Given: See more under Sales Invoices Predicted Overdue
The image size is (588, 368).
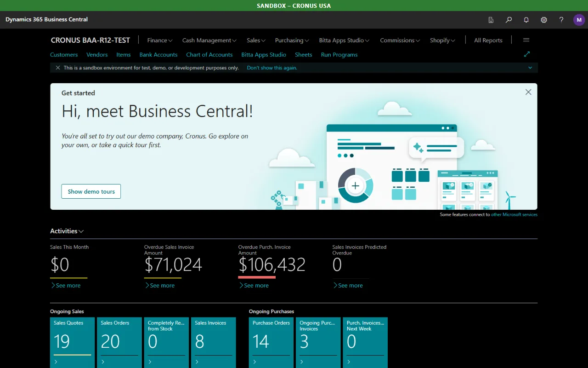Looking at the screenshot, I should point(348,285).
